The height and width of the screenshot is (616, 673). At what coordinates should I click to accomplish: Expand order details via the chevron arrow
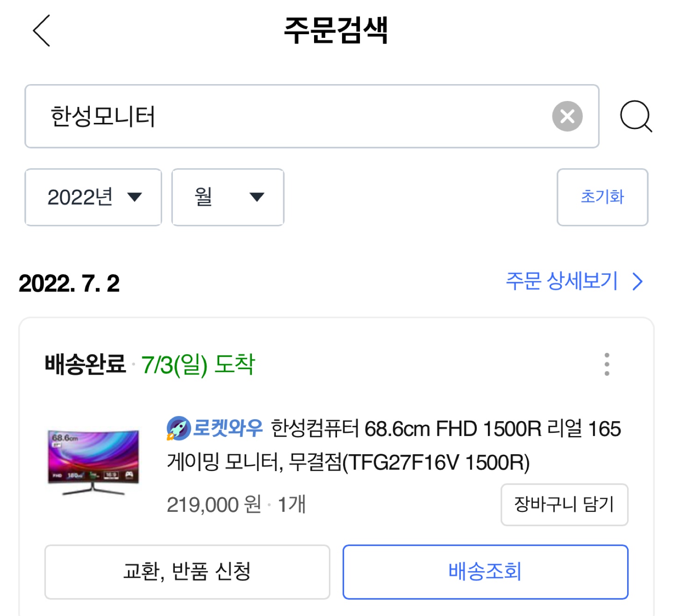point(637,282)
